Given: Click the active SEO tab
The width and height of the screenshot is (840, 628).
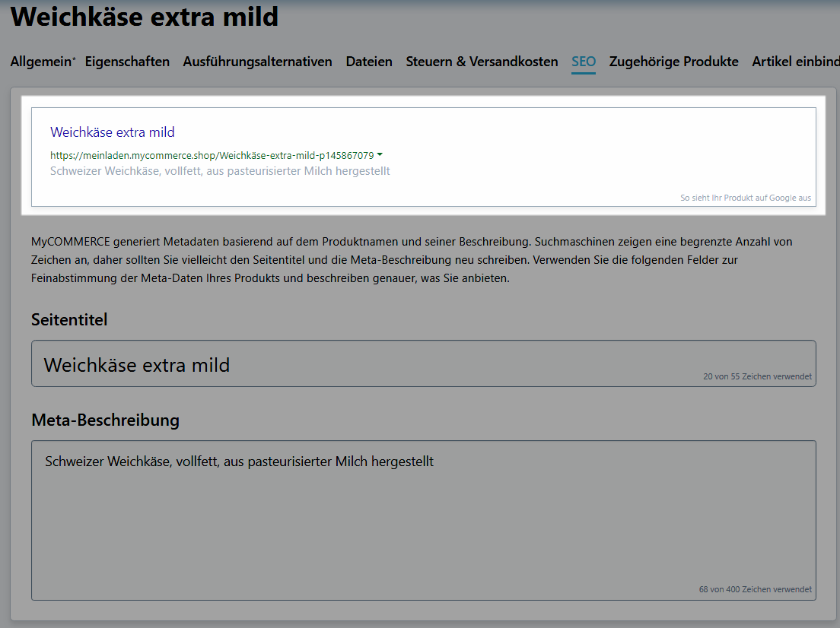Looking at the screenshot, I should pos(584,62).
